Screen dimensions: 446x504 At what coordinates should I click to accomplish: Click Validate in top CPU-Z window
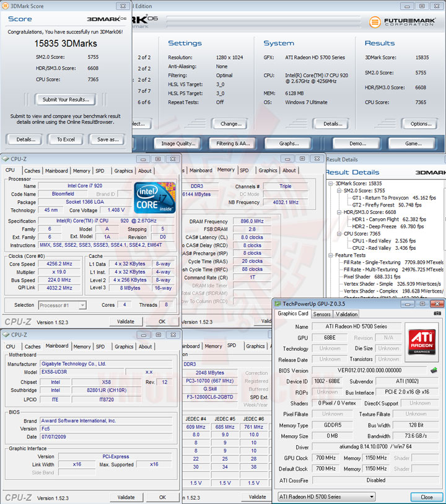click(x=126, y=321)
